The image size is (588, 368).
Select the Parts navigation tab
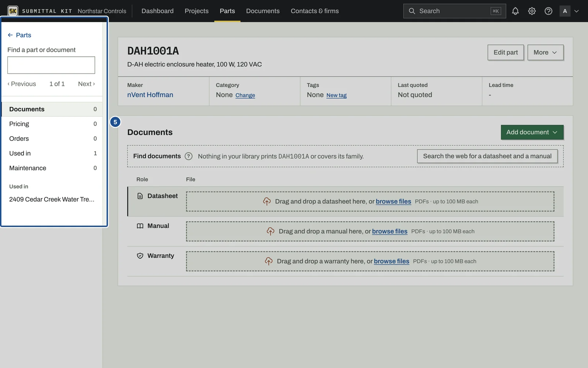(227, 11)
